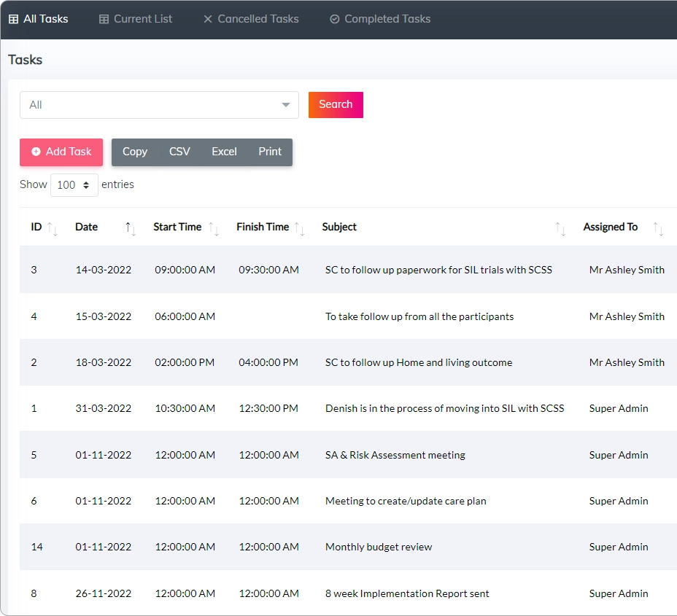Click start time 06:00:00 AM
Screen dimensions: 677x616
pyautogui.click(x=185, y=316)
